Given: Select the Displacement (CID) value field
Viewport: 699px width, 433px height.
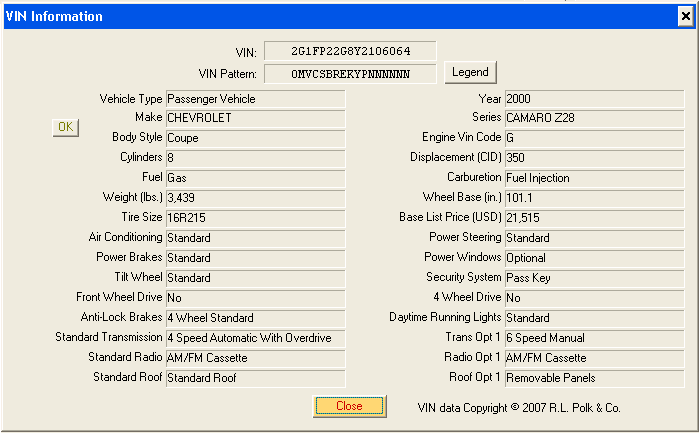Looking at the screenshot, I should pos(594,158).
